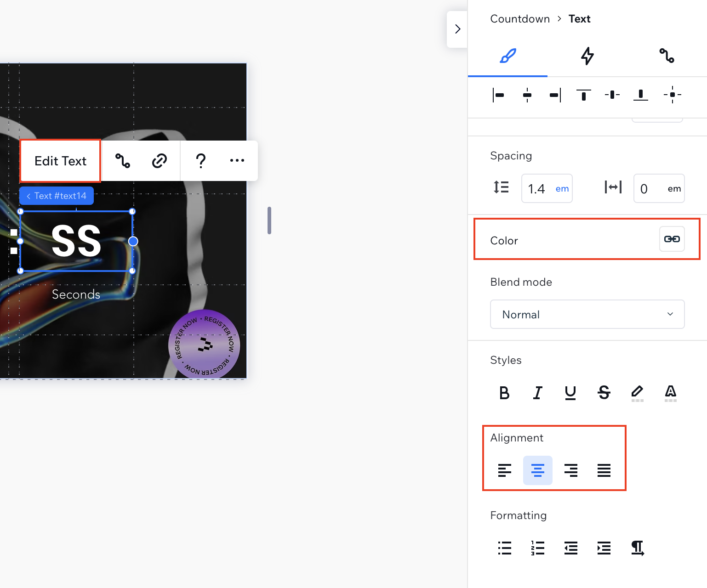
Task: Click the Register Now circular badge
Action: pyautogui.click(x=204, y=345)
